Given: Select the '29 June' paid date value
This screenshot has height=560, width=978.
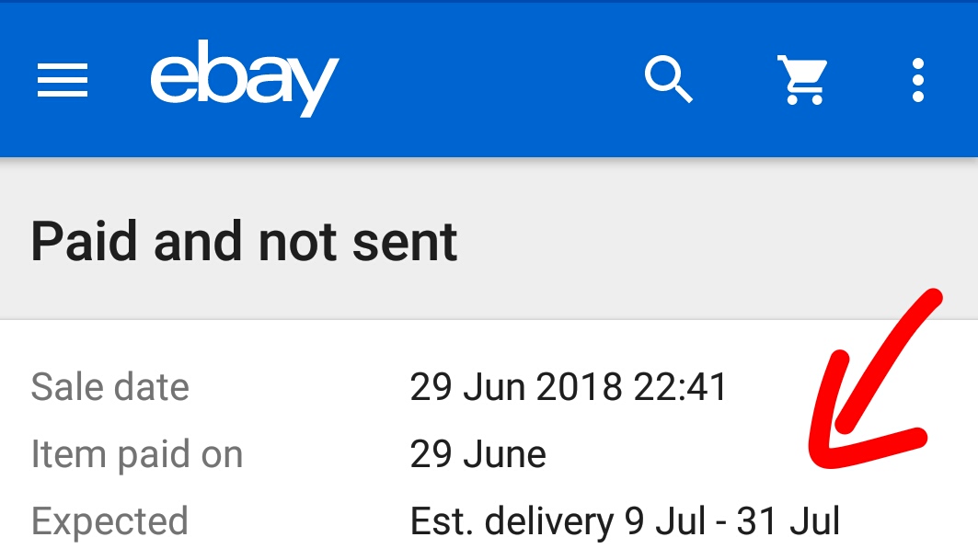Looking at the screenshot, I should click(x=477, y=454).
